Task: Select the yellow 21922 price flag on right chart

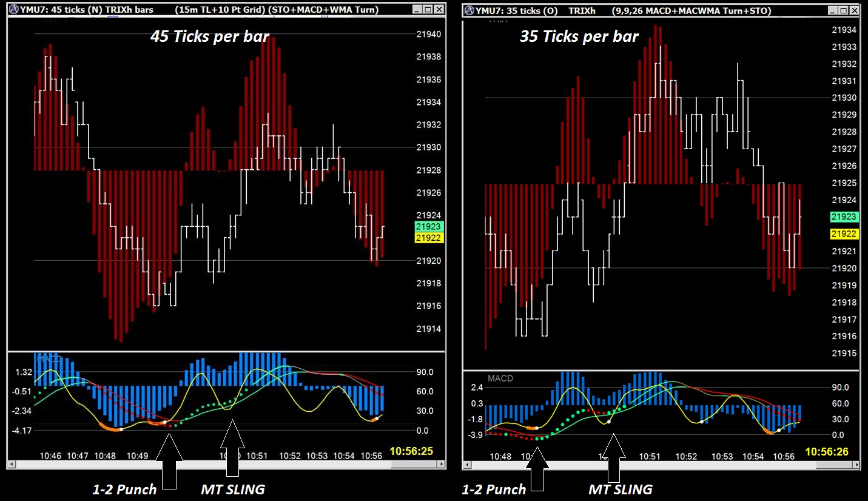Action: click(844, 233)
